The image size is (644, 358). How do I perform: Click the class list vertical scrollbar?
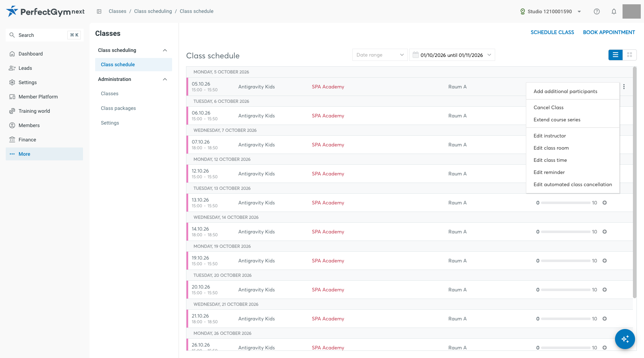click(635, 182)
